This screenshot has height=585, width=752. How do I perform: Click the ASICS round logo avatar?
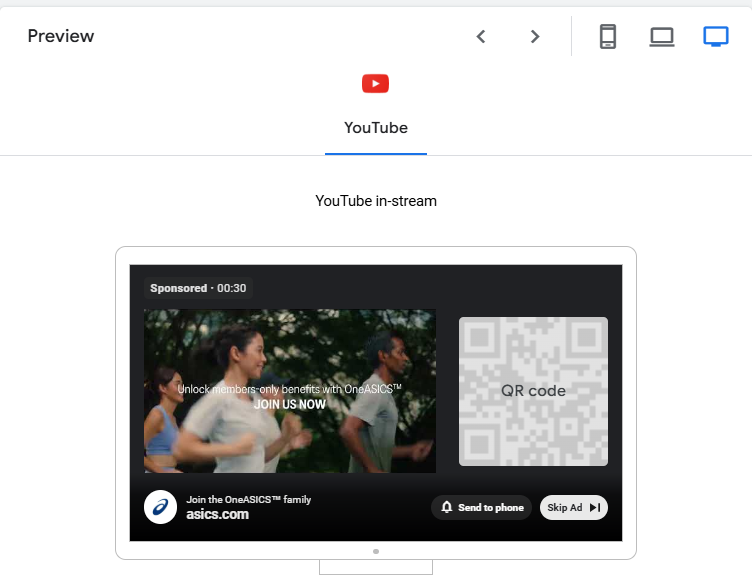161,507
